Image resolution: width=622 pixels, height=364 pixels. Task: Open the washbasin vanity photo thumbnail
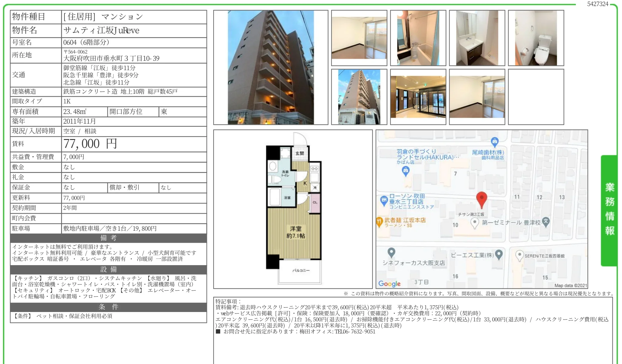click(477, 38)
